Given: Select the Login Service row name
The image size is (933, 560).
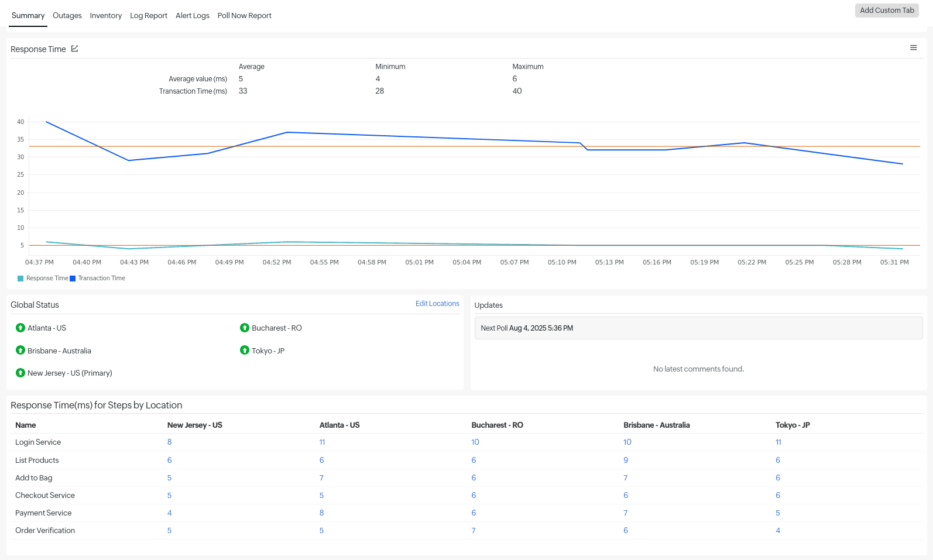Looking at the screenshot, I should click(x=38, y=442).
